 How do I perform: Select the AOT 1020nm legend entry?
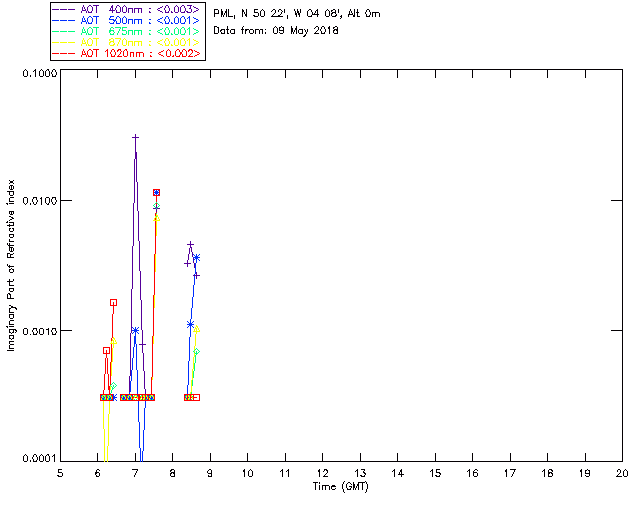(x=130, y=53)
